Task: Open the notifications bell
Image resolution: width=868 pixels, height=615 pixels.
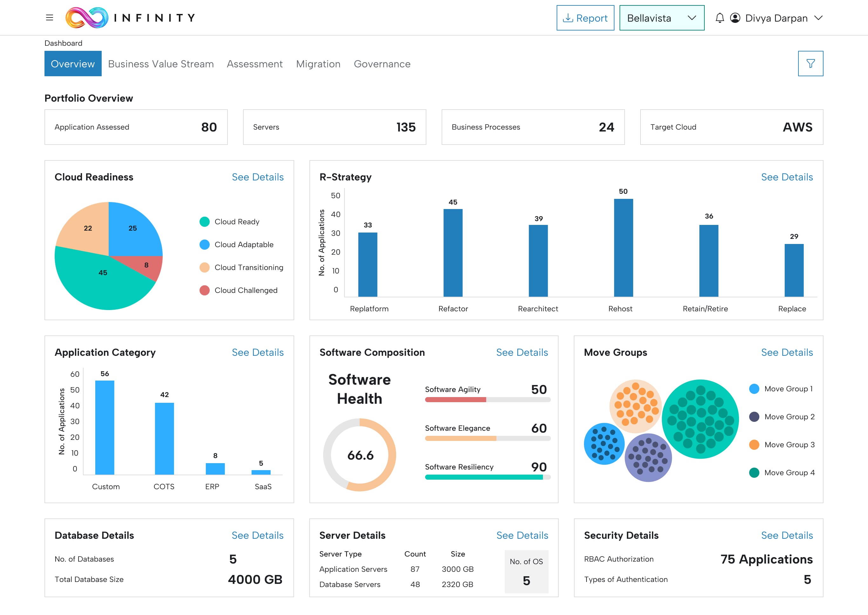Action: [x=720, y=18]
